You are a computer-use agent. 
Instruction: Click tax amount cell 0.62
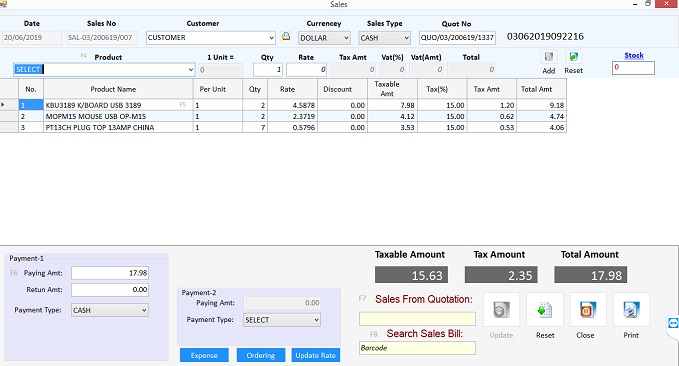(492, 116)
